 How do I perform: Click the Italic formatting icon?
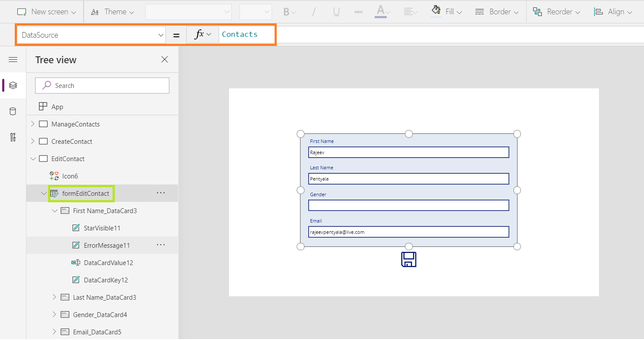(314, 12)
